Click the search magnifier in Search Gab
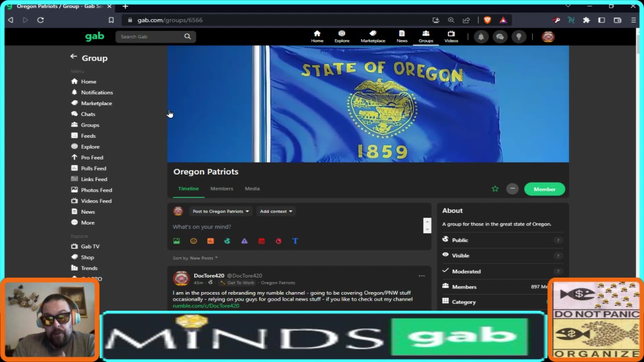644x362 pixels. point(187,36)
